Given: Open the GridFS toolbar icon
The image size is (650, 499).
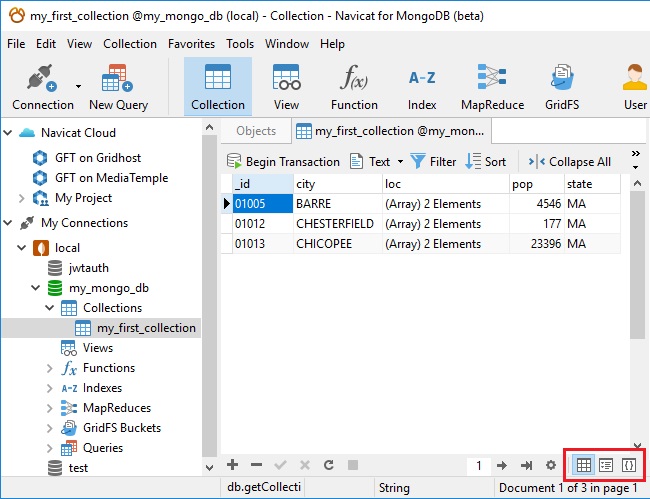Looking at the screenshot, I should (562, 87).
